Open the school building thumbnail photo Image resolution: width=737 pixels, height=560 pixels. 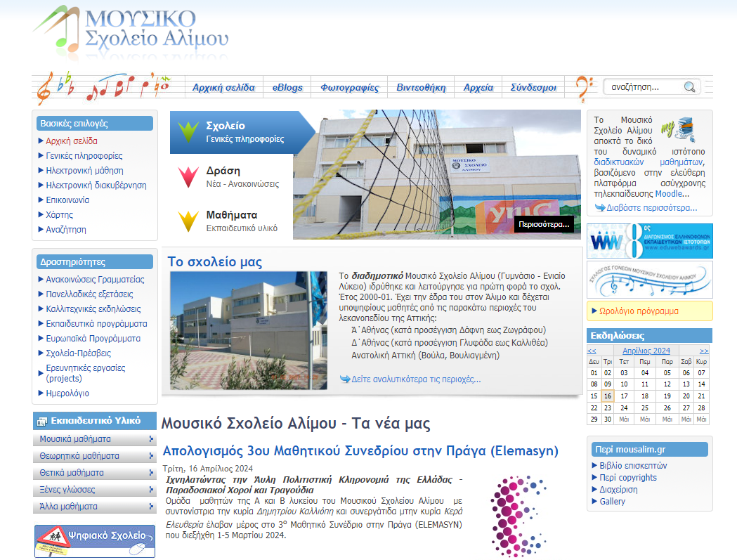click(248, 330)
